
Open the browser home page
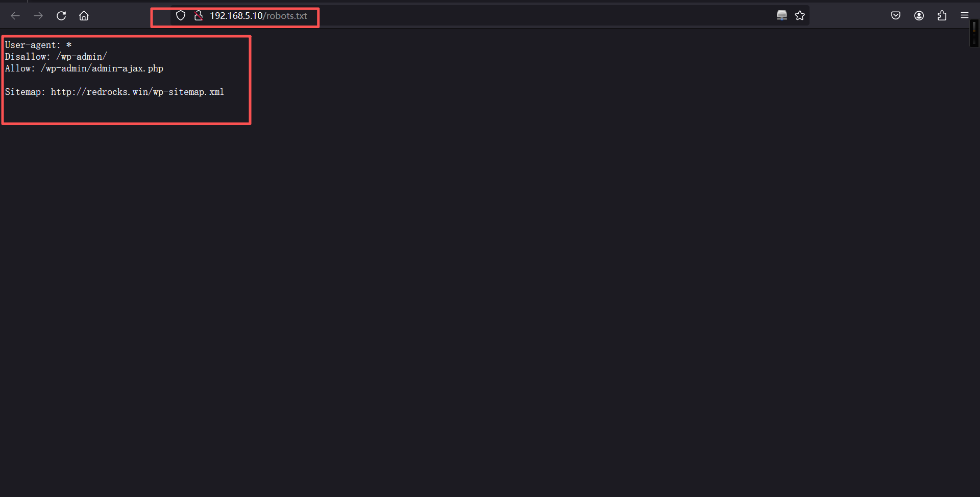(x=84, y=16)
